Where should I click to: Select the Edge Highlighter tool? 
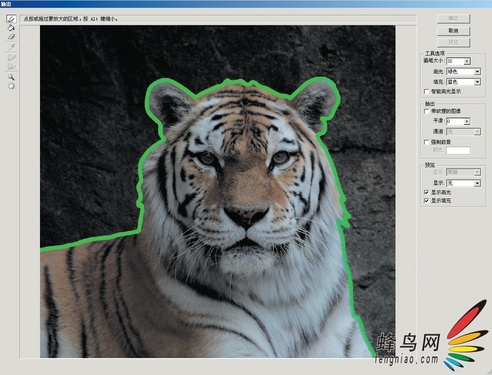(x=11, y=19)
